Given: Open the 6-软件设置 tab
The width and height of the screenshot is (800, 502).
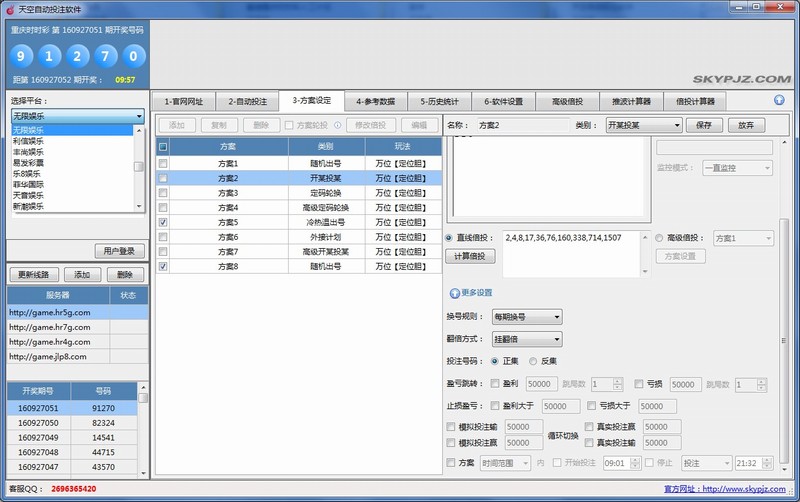Looking at the screenshot, I should (x=504, y=101).
